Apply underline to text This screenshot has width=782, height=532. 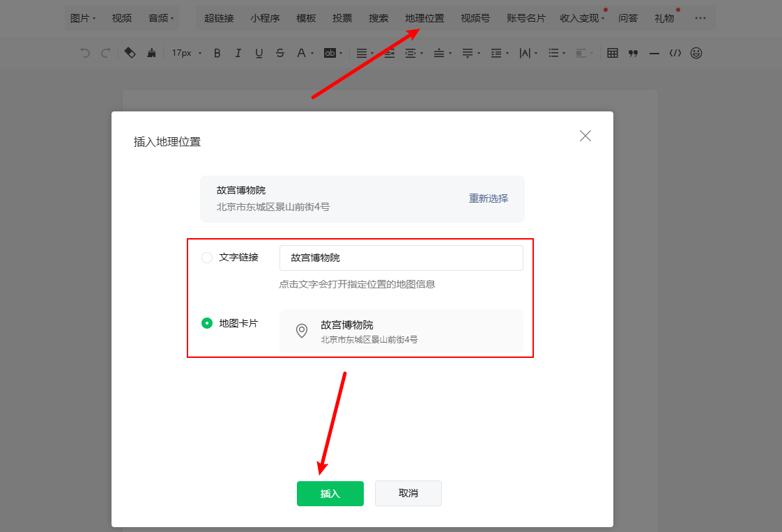259,53
